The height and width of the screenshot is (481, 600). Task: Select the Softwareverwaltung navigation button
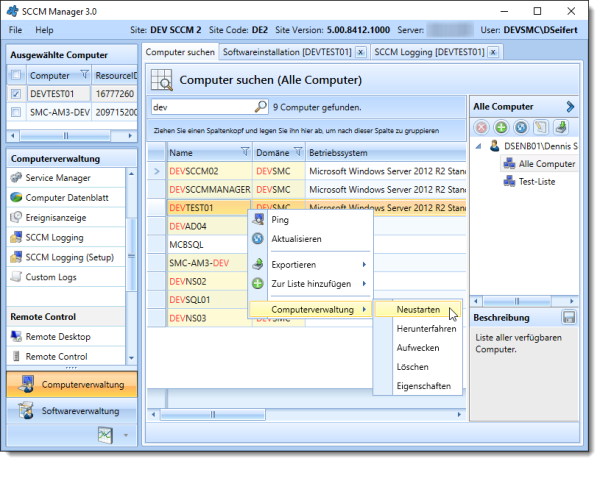pos(72,411)
